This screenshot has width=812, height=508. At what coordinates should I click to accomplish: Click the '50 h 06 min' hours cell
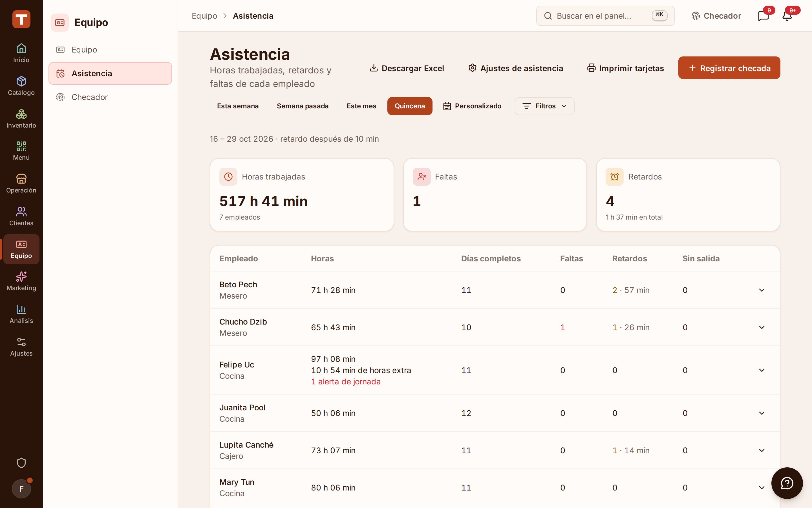point(333,413)
